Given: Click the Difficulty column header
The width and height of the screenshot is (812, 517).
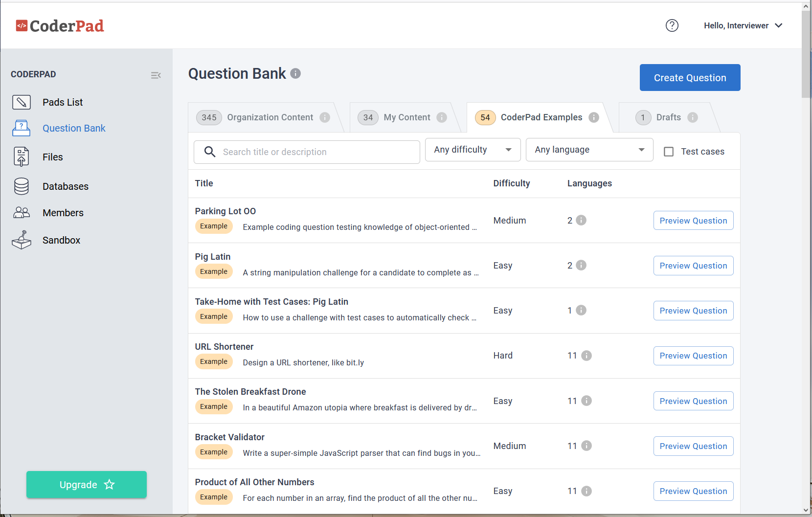Looking at the screenshot, I should point(512,183).
